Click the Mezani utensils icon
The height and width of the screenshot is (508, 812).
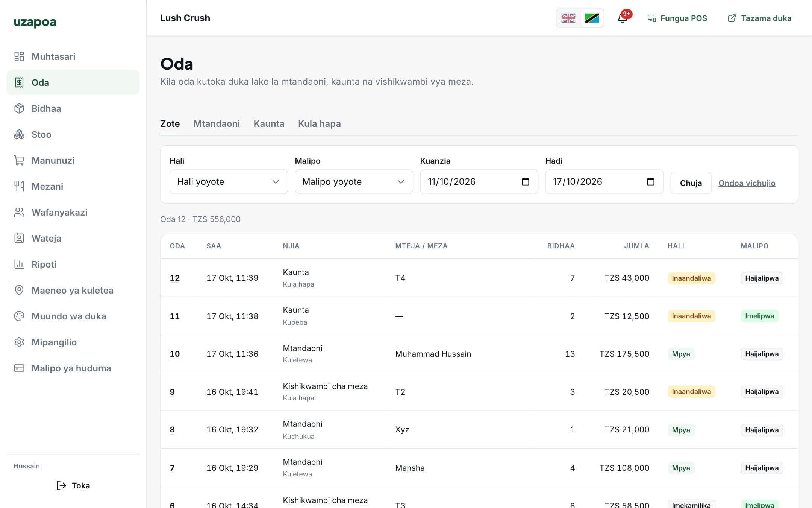[19, 186]
